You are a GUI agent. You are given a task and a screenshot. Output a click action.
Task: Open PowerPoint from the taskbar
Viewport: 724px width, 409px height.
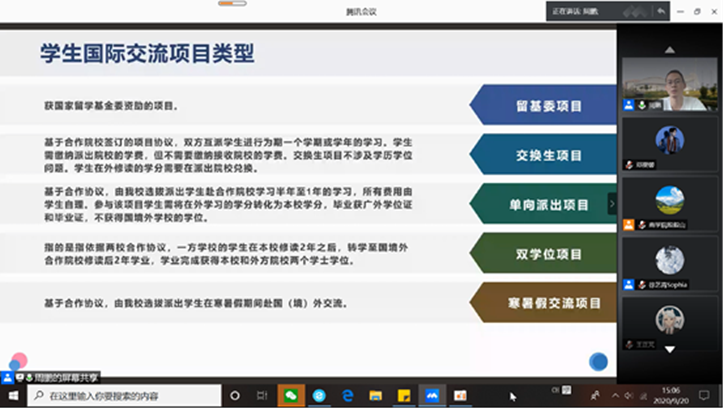pos(463,396)
